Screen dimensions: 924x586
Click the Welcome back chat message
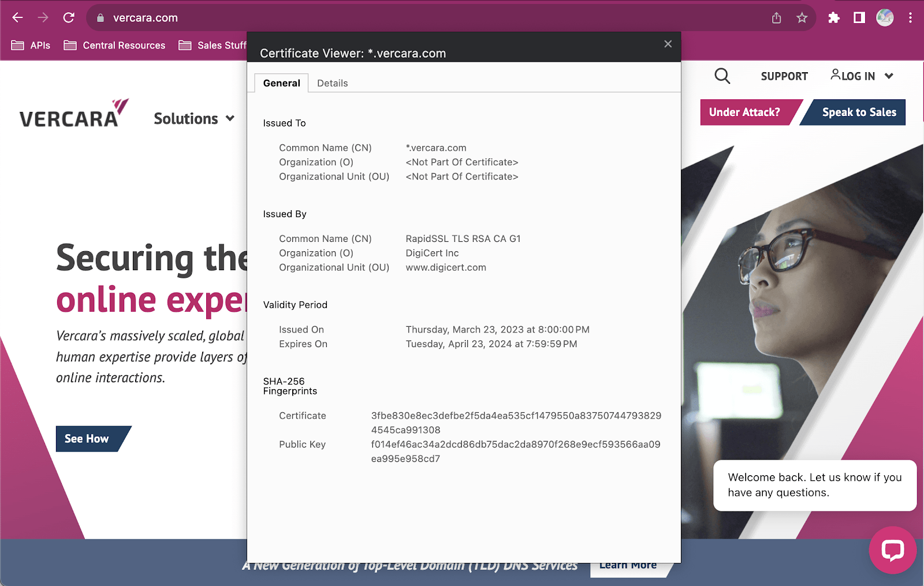(815, 485)
